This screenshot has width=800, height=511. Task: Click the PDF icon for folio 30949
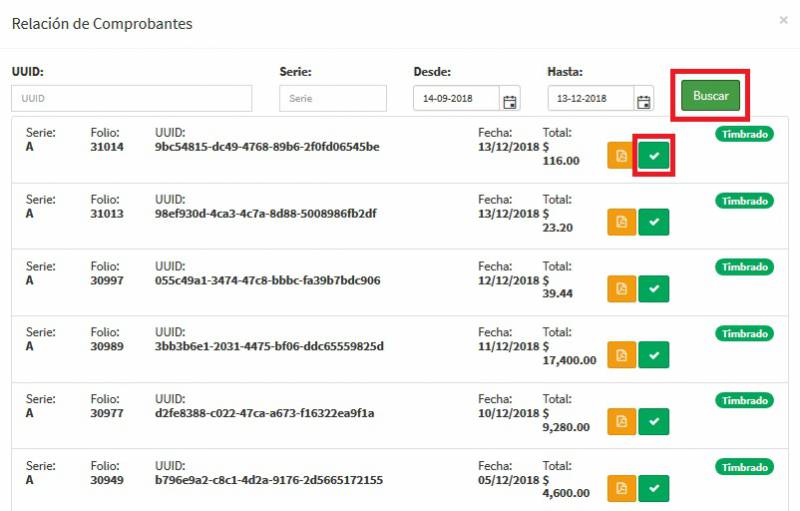pyautogui.click(x=621, y=488)
